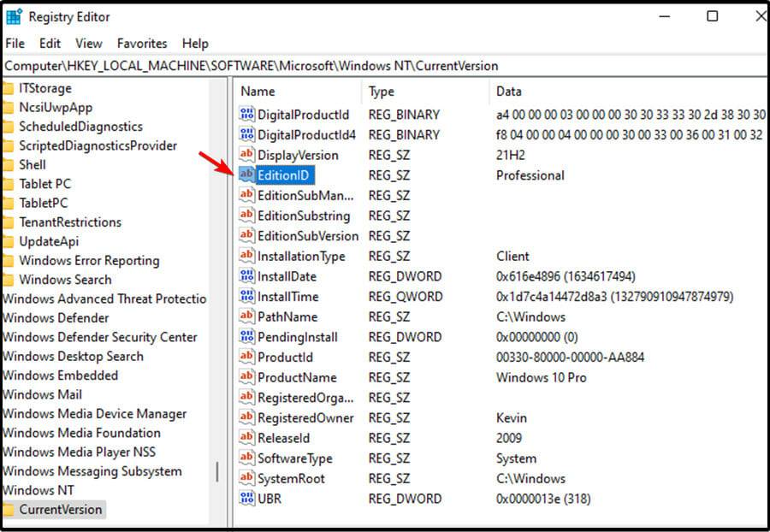This screenshot has height=532, width=770.
Task: Open the File menu
Action: [x=14, y=43]
